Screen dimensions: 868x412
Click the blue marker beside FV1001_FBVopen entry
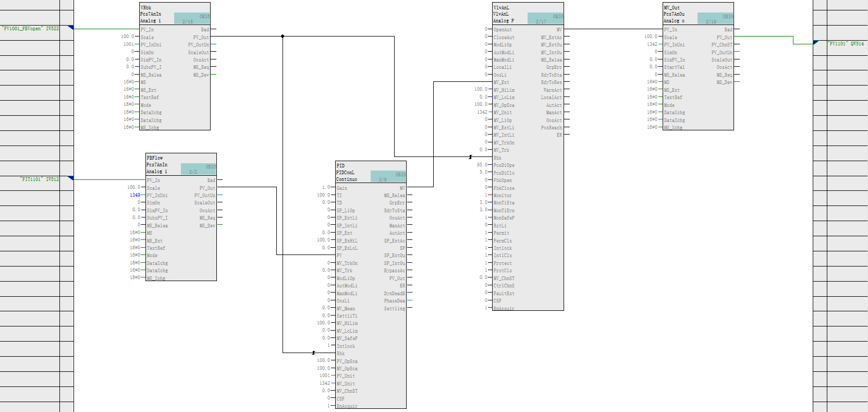pos(71,28)
